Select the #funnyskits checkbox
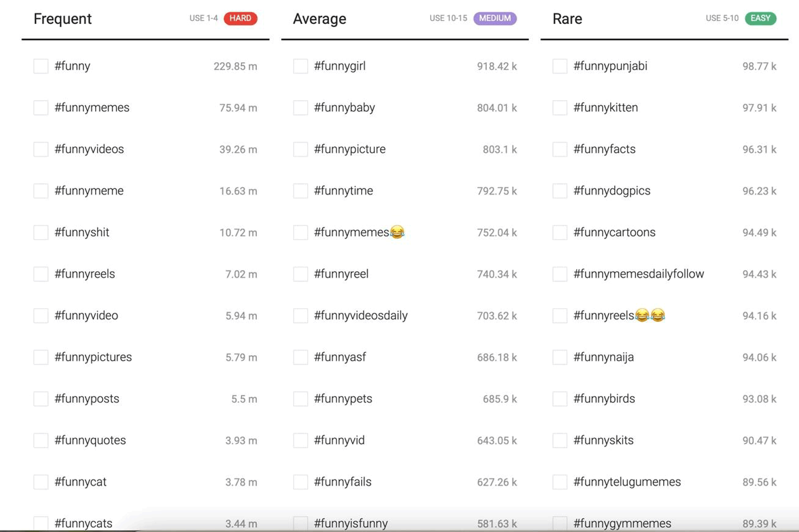The image size is (799, 532). coord(560,440)
